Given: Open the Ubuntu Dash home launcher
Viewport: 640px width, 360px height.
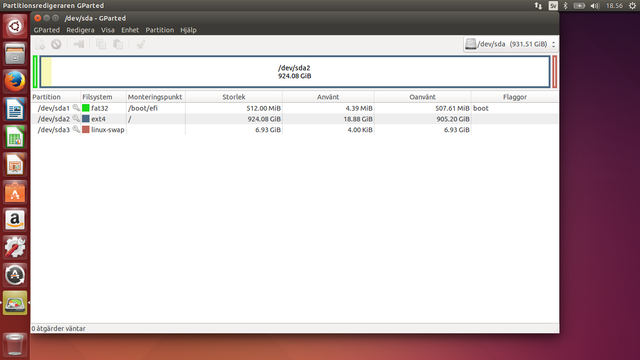Looking at the screenshot, I should click(x=15, y=27).
